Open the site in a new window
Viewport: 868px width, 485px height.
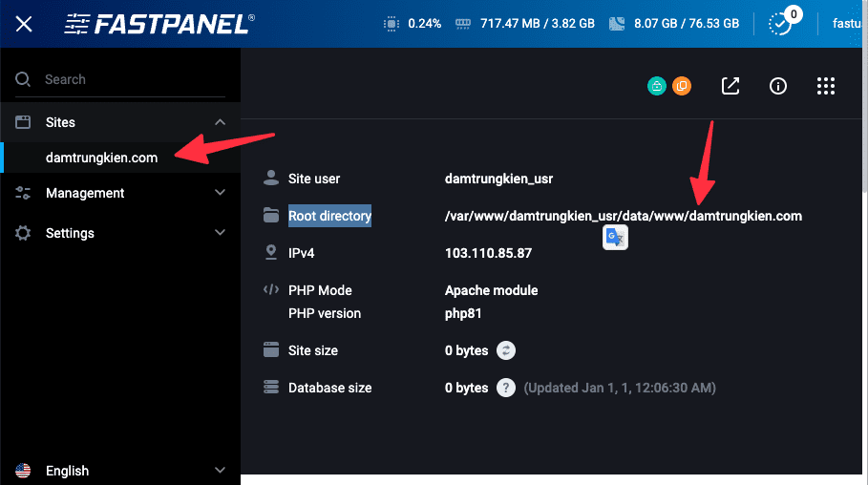730,86
